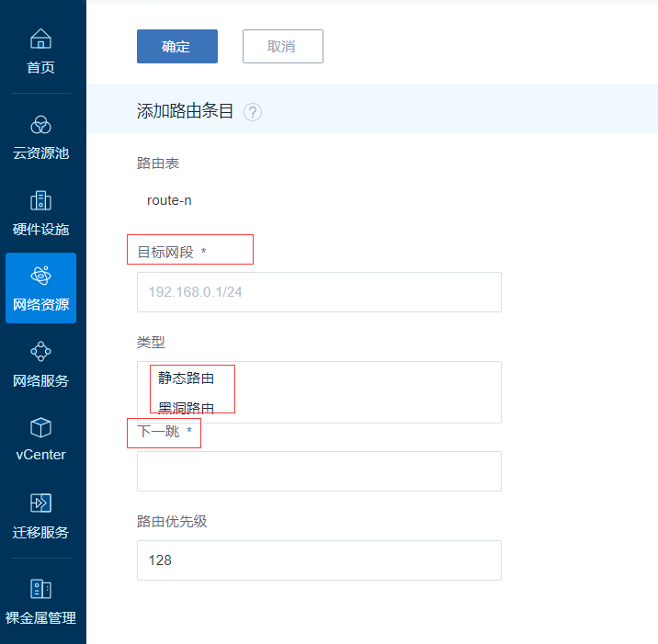The image size is (658, 644).
Task: Focus the 下一跳 input field
Action: coord(319,471)
